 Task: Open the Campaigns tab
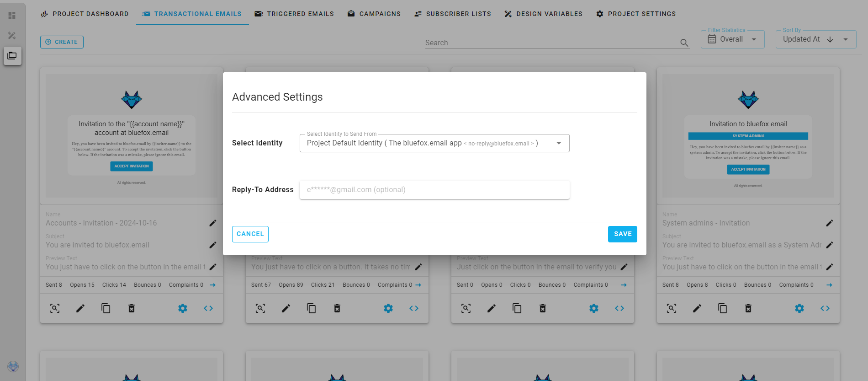pyautogui.click(x=374, y=14)
